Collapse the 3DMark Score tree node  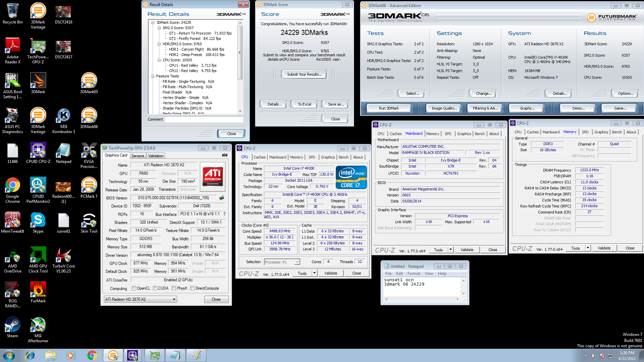[x=153, y=22]
